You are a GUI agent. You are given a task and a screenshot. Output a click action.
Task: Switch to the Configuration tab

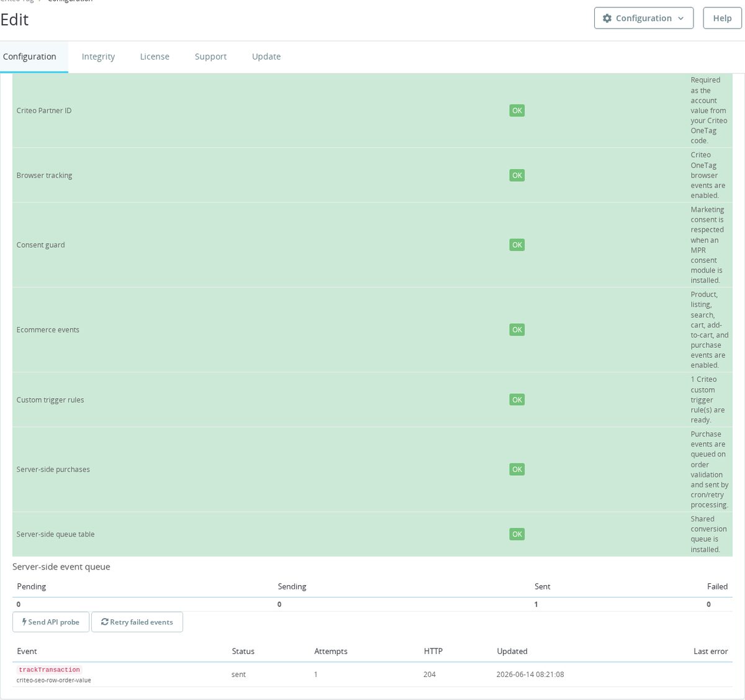pos(30,57)
